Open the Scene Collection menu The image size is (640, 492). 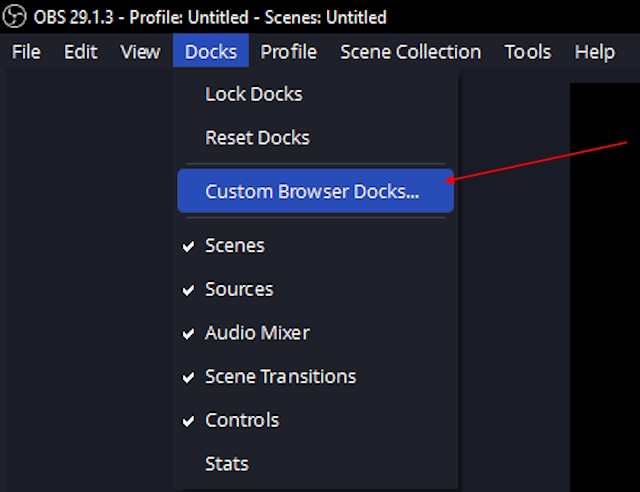(410, 52)
